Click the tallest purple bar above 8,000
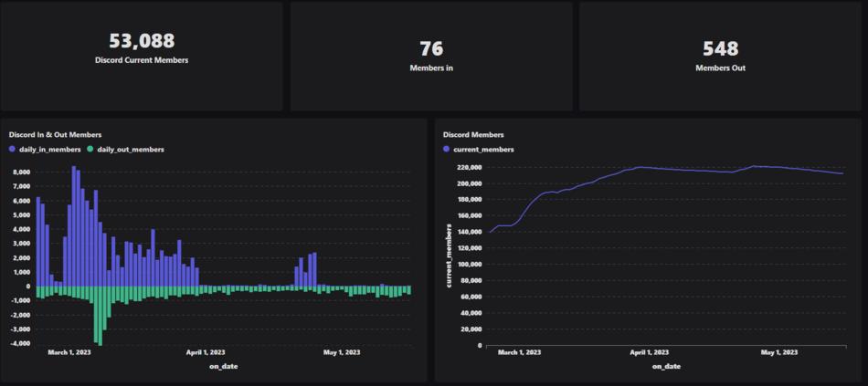The image size is (868, 386). [74, 226]
